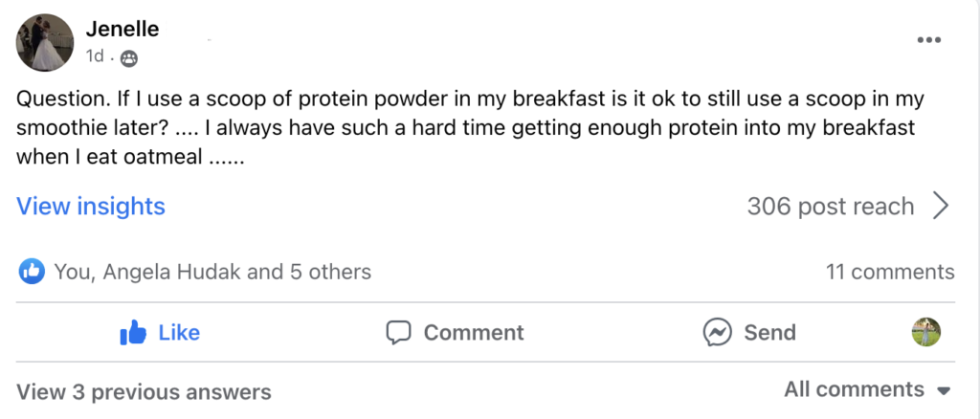
Task: Click the Send button label
Action: pos(770,333)
